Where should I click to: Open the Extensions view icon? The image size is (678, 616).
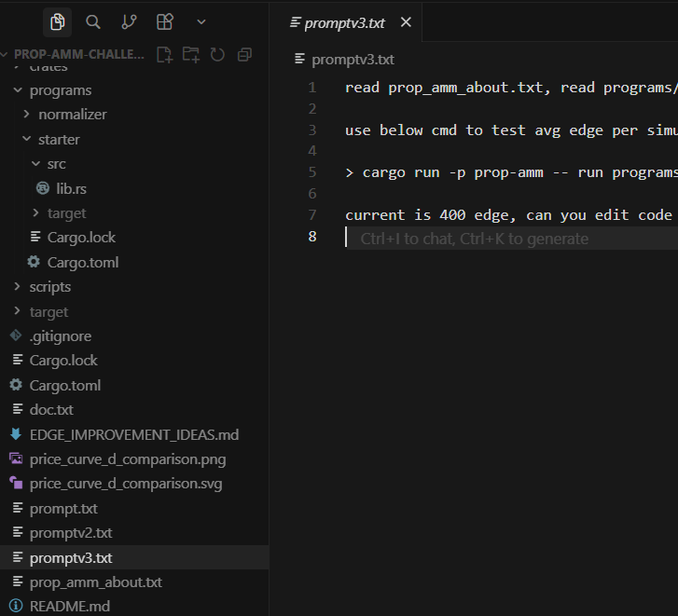[x=165, y=21]
